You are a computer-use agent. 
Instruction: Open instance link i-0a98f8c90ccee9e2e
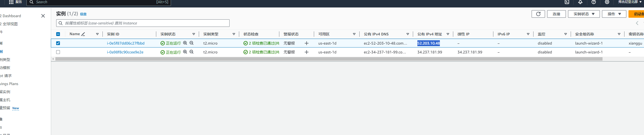point(125,52)
